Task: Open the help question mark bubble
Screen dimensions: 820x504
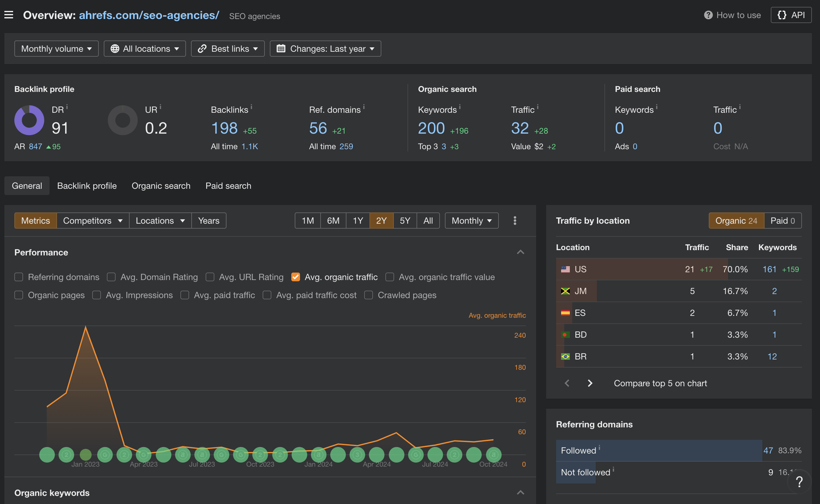Action: coord(799,482)
